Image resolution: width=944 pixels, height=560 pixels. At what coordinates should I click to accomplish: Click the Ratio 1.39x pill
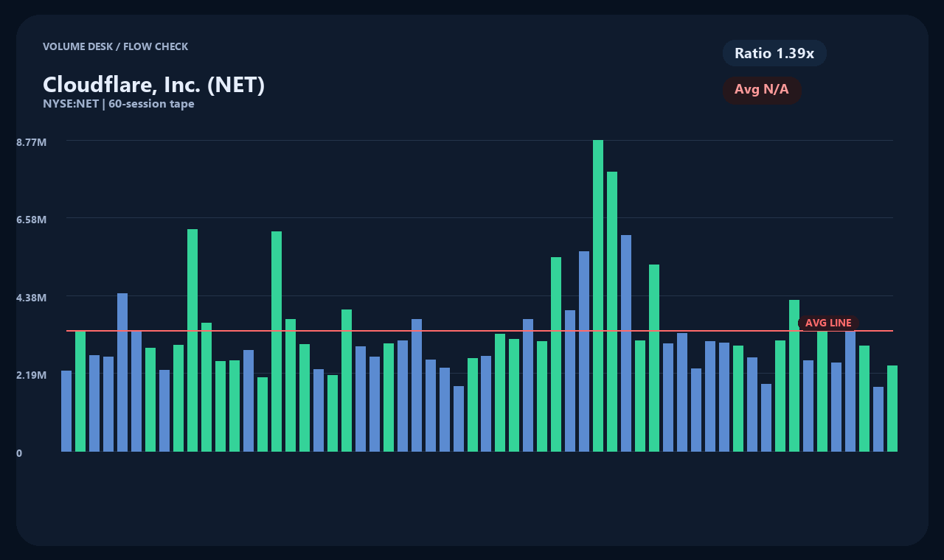[x=774, y=53]
